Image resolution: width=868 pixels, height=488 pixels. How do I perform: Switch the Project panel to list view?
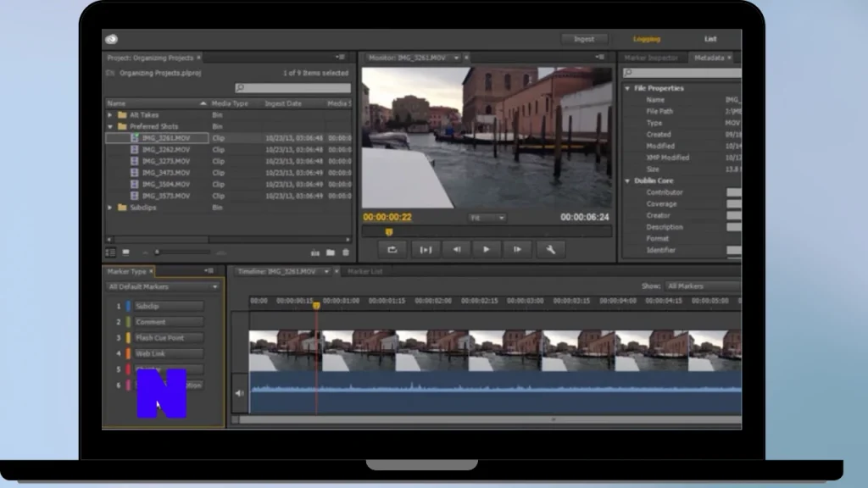click(110, 252)
